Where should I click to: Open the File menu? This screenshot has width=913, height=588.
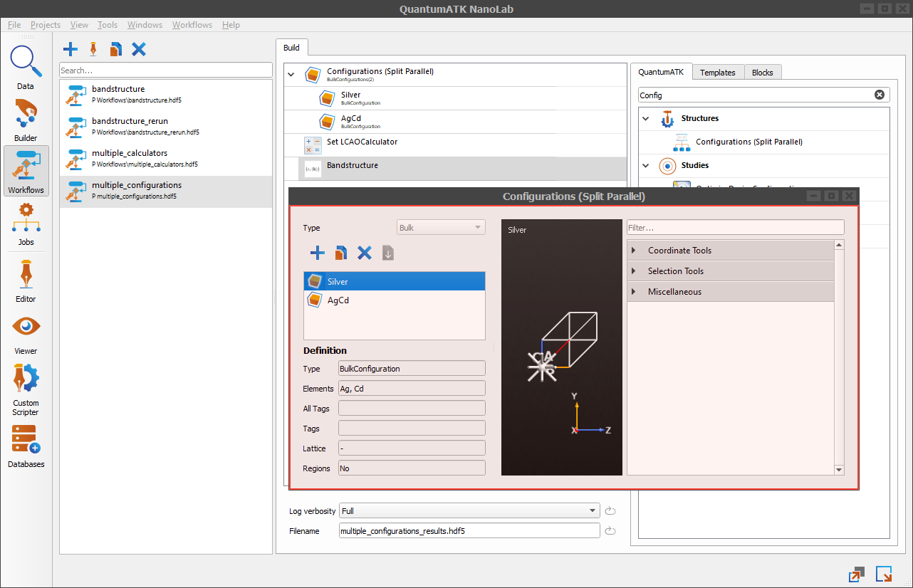click(14, 25)
